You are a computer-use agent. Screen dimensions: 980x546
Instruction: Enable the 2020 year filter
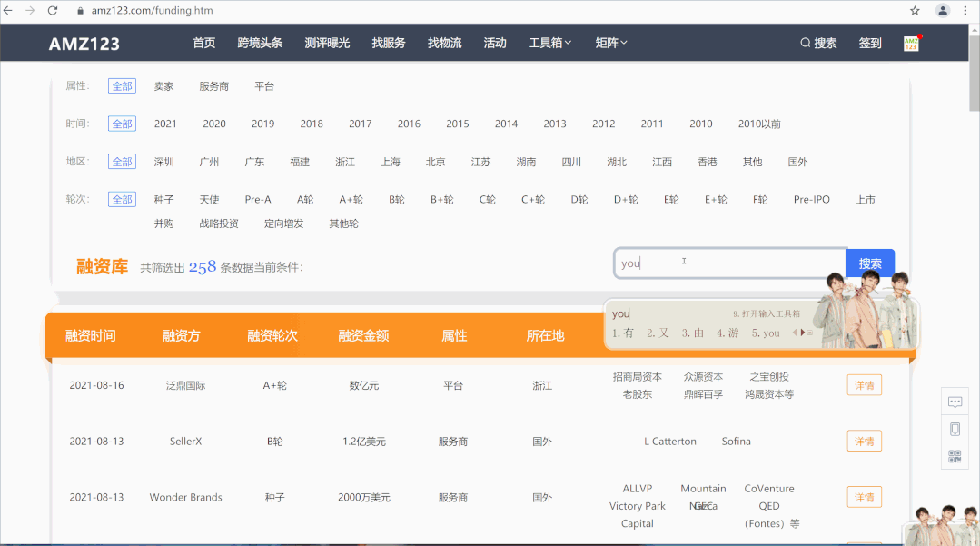pyautogui.click(x=214, y=123)
